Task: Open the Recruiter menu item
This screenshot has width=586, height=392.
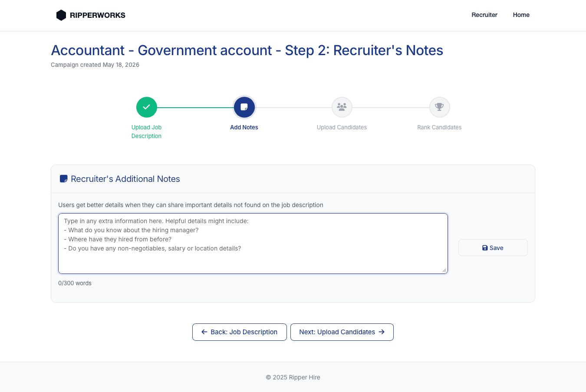Action: (484, 15)
